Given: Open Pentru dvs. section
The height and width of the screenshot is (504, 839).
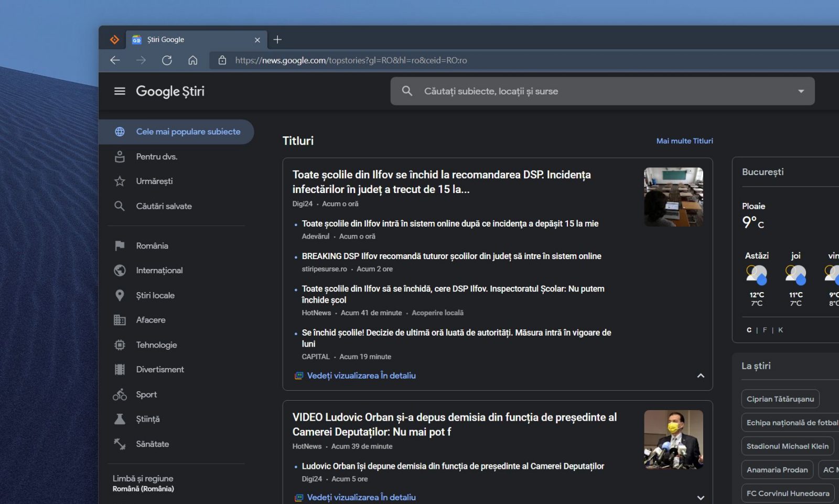Looking at the screenshot, I should pos(157,156).
